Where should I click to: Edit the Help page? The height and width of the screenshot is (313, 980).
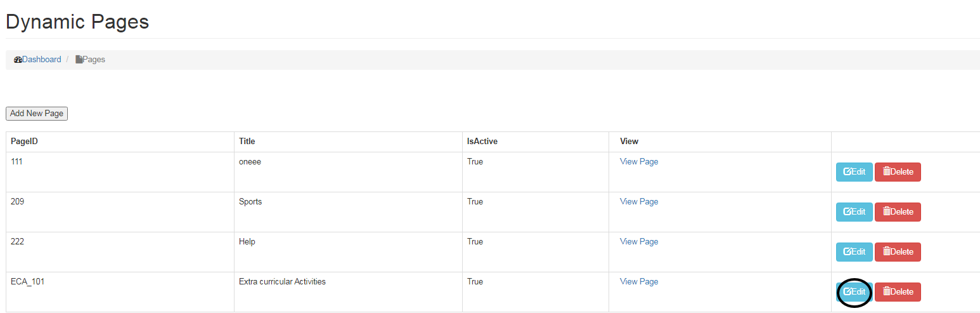(854, 252)
